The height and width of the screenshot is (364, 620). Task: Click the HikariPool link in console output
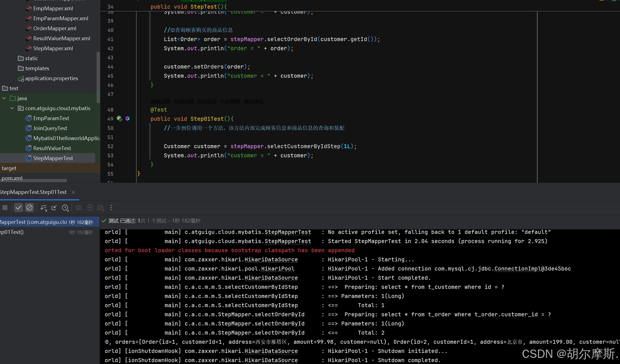[x=278, y=269]
